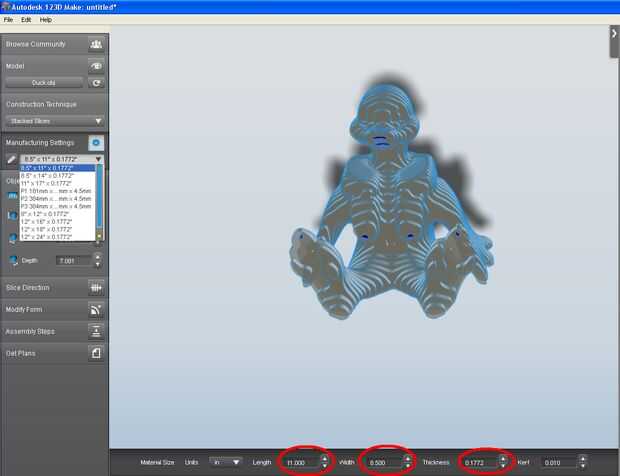
Task: Click the Depth dimension icon
Action: click(13, 261)
